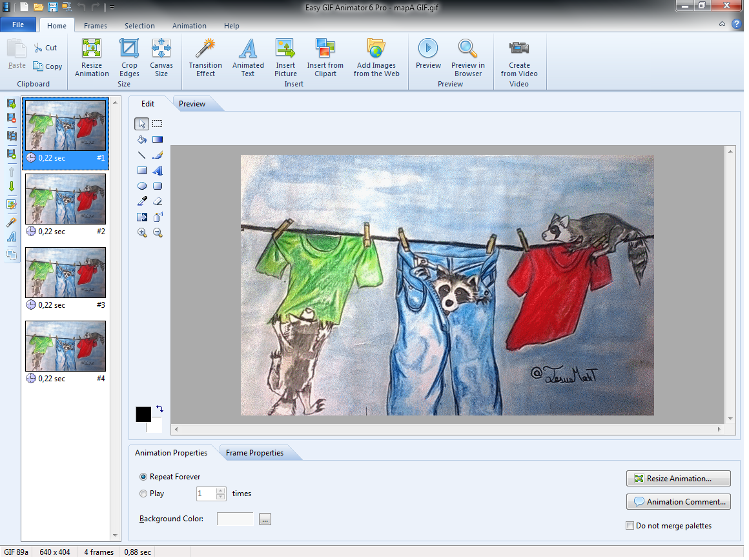The width and height of the screenshot is (749, 560).
Task: Select the Paint Bucket fill tool
Action: click(142, 139)
